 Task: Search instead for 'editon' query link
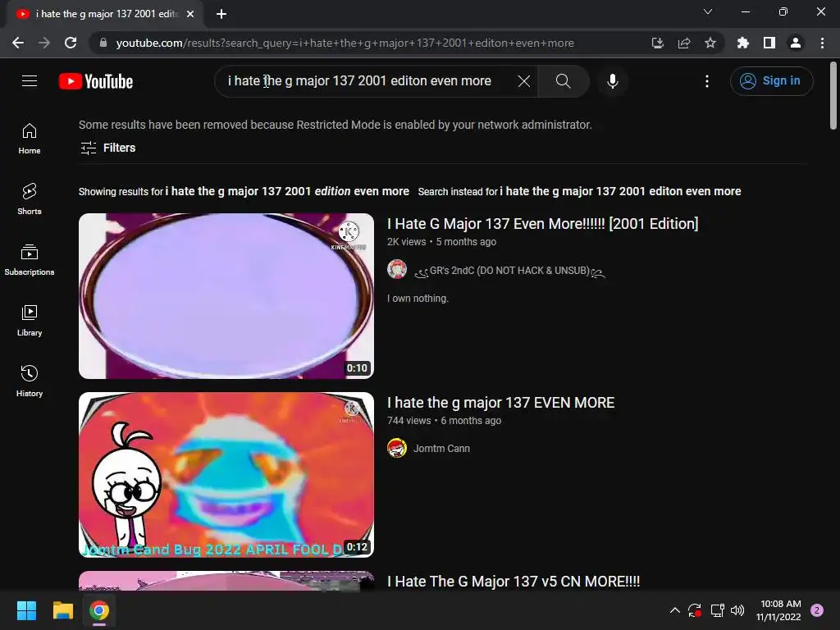click(620, 191)
